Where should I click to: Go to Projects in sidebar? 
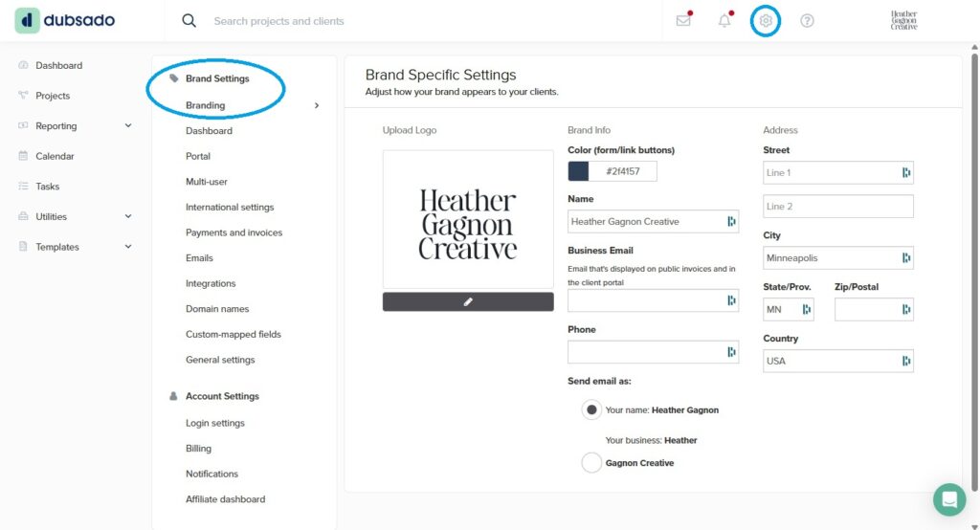53,96
